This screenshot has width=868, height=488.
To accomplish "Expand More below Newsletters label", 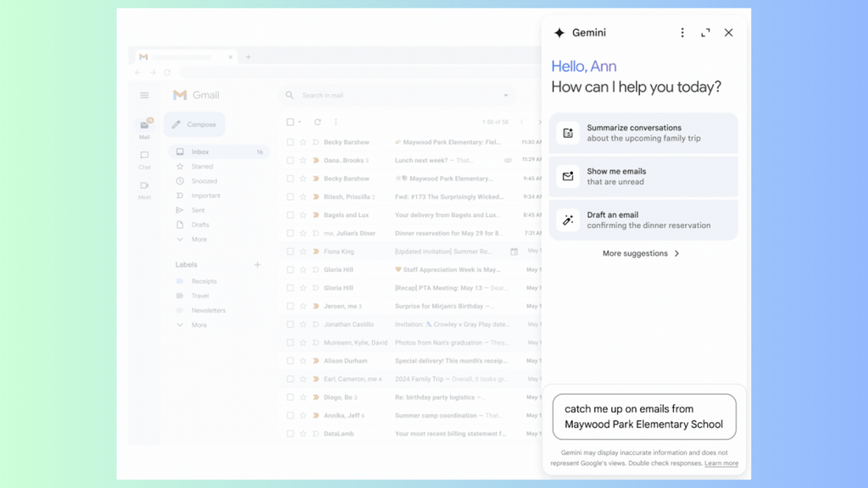I will pos(198,325).
